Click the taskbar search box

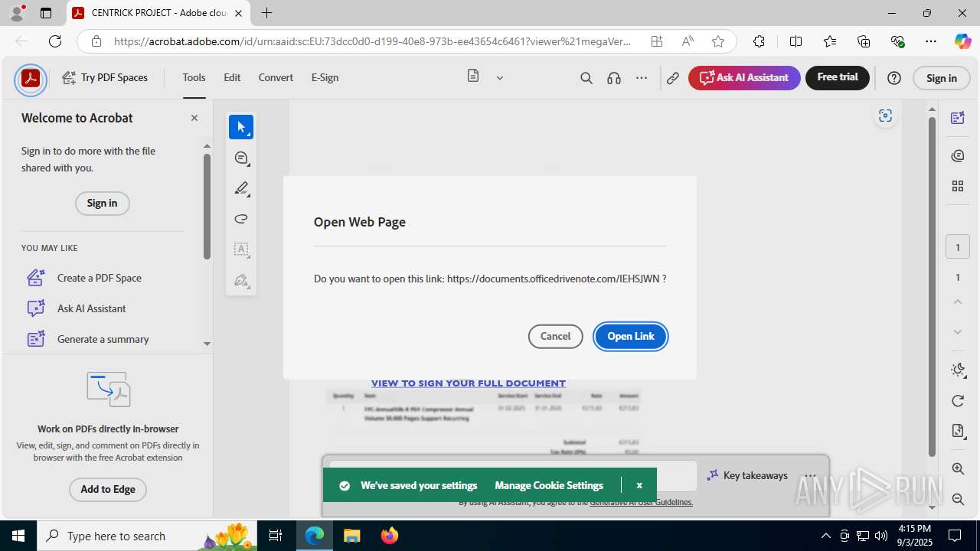point(148,536)
